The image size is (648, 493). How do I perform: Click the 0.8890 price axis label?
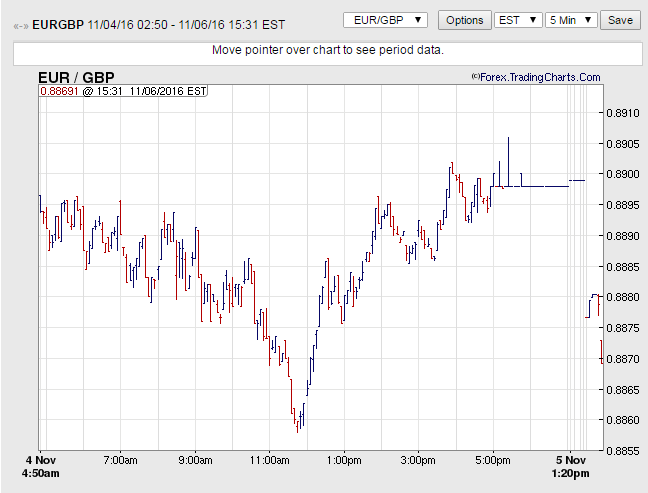[622, 236]
